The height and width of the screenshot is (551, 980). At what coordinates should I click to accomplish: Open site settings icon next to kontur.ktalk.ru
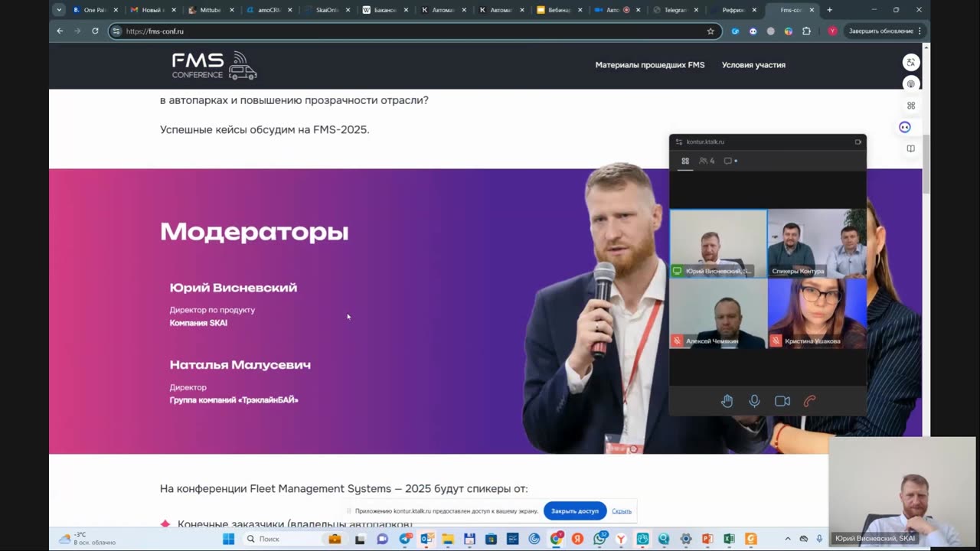click(x=678, y=142)
